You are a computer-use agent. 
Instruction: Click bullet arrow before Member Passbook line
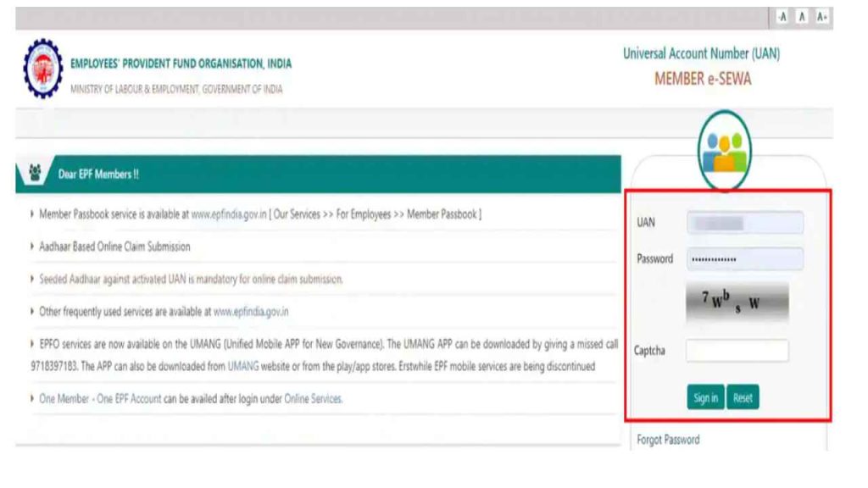[x=32, y=213]
